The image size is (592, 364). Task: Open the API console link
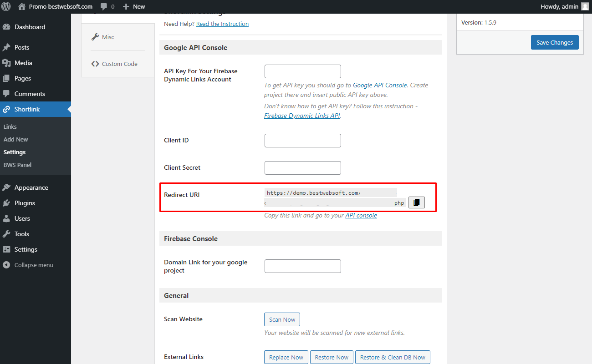tap(361, 215)
